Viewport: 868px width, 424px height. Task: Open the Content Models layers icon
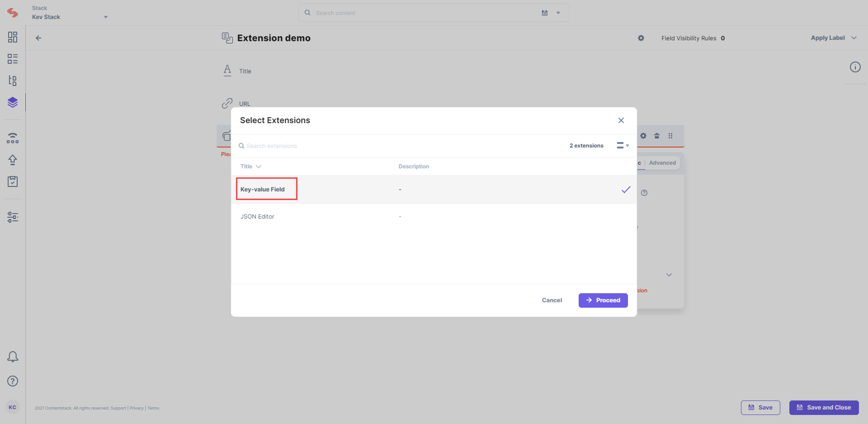(x=12, y=102)
